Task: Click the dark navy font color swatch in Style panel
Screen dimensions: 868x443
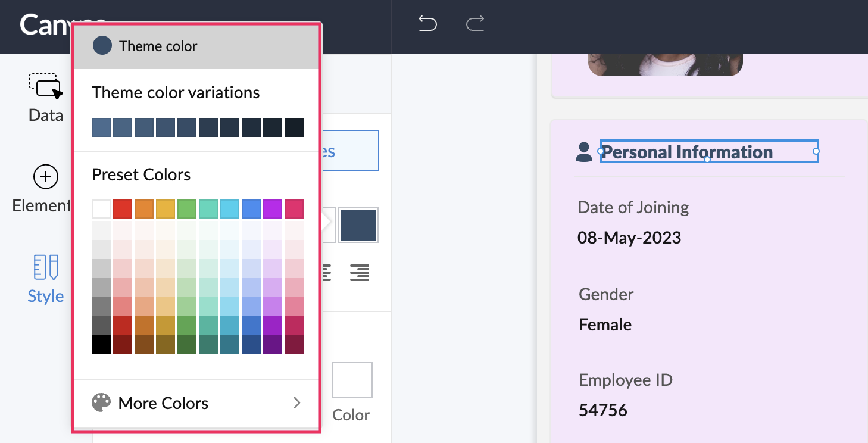Action: (358, 225)
